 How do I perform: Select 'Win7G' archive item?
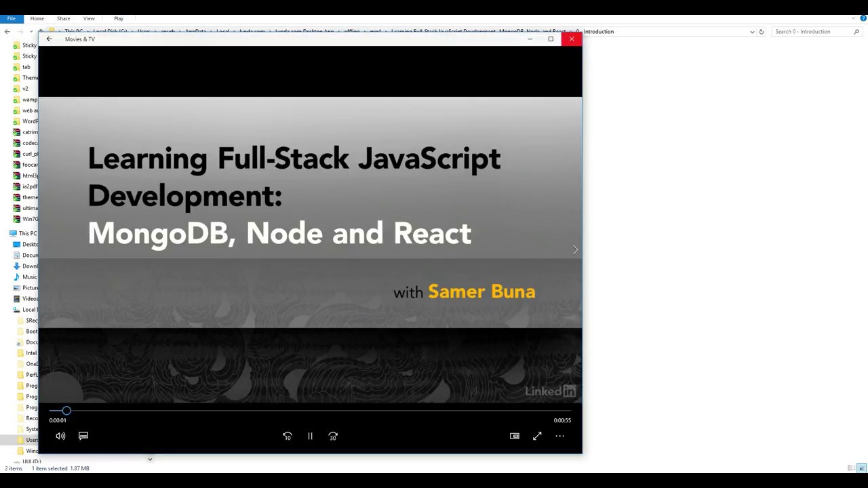coord(25,219)
